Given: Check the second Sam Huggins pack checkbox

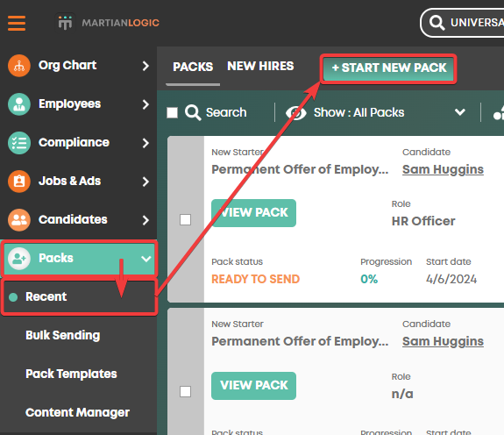Looking at the screenshot, I should pyautogui.click(x=186, y=392).
